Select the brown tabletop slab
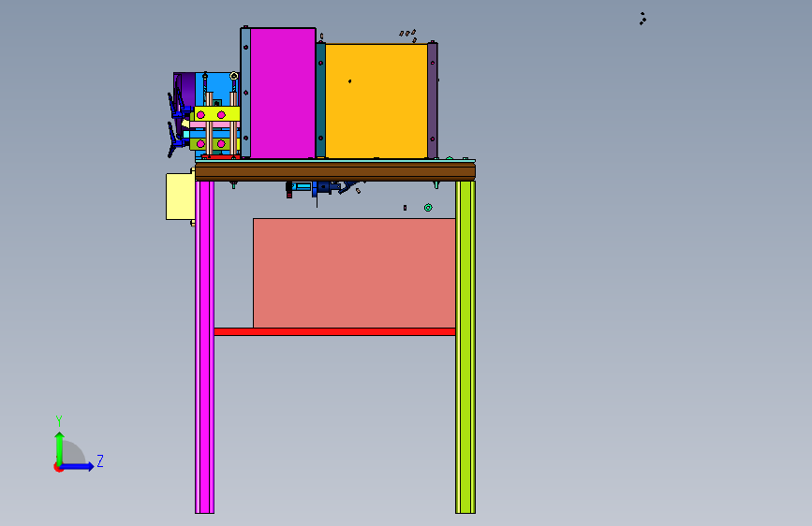 click(x=335, y=171)
